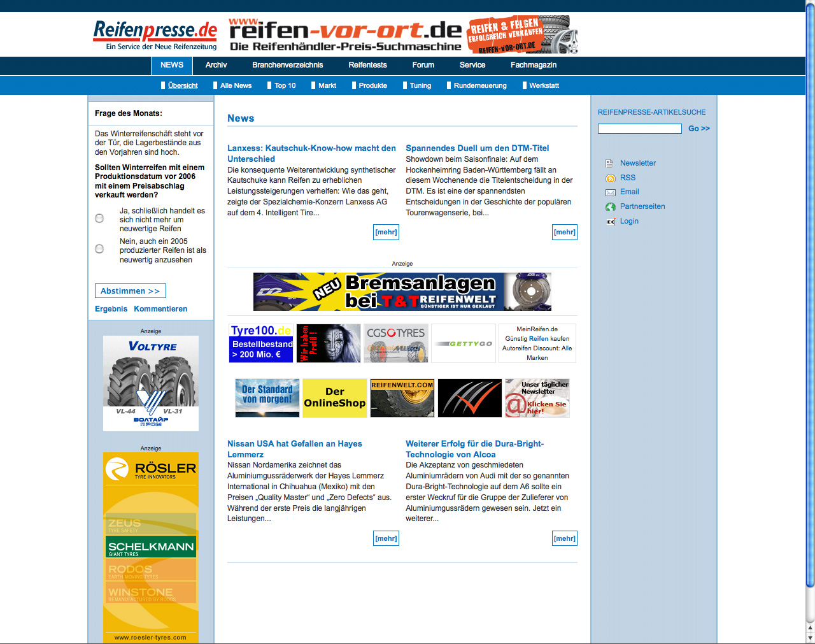The image size is (815, 644).
Task: Open the Partnerseiten sidebar link
Action: tap(642, 207)
